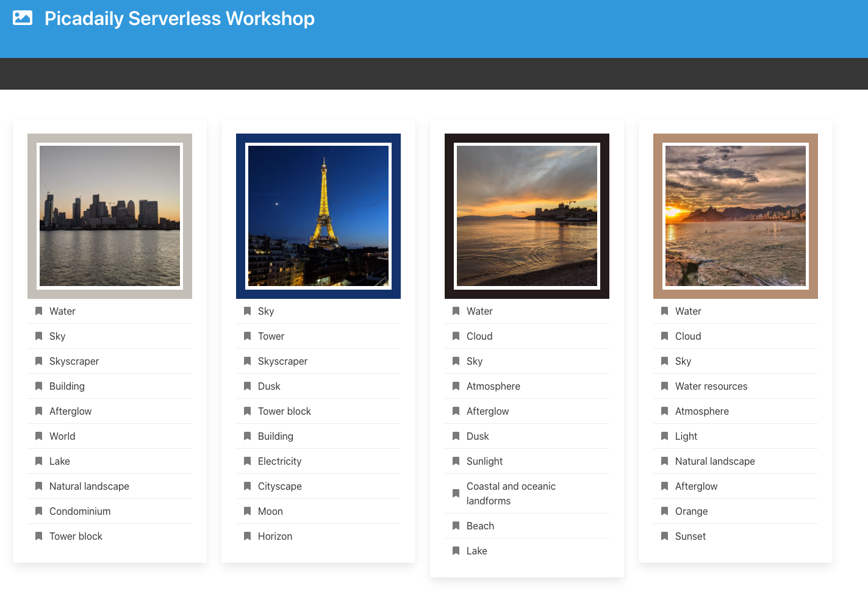Viewport: 868px width, 605px height.
Task: Click the World label in first card
Action: coord(62,436)
